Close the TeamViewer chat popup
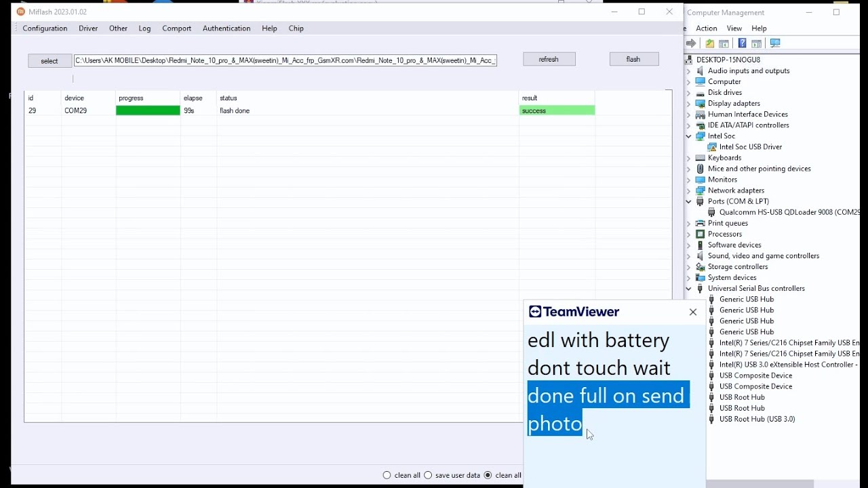Image resolution: width=868 pixels, height=488 pixels. click(x=692, y=312)
